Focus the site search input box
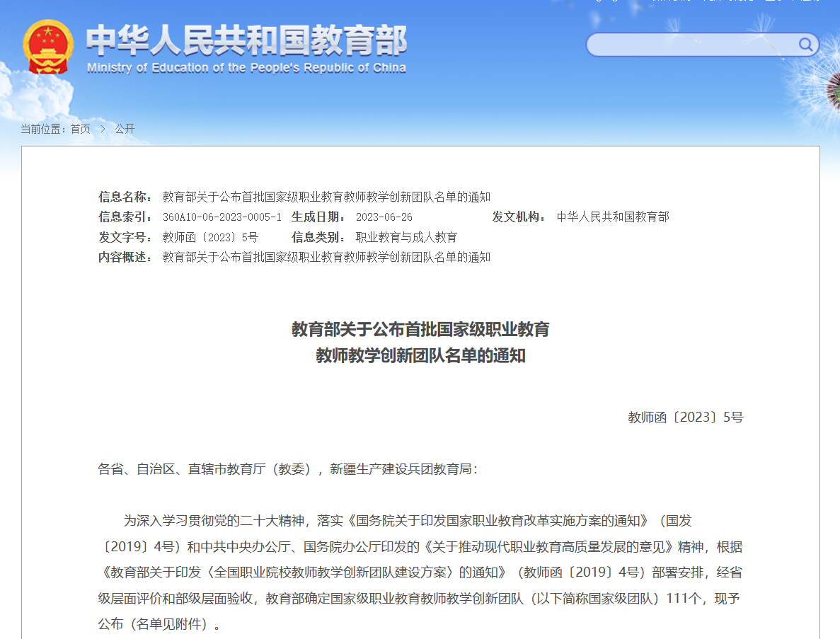 click(690, 45)
